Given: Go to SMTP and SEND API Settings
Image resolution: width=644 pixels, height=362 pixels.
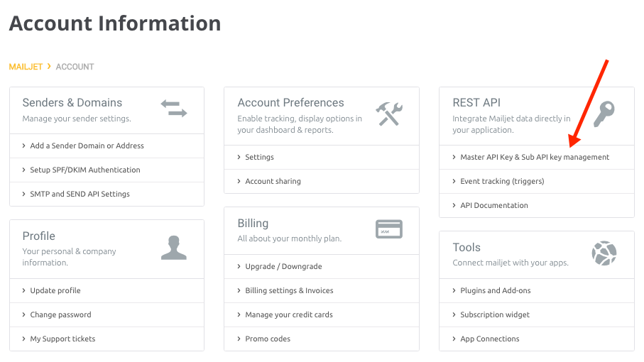Looking at the screenshot, I should coord(80,194).
